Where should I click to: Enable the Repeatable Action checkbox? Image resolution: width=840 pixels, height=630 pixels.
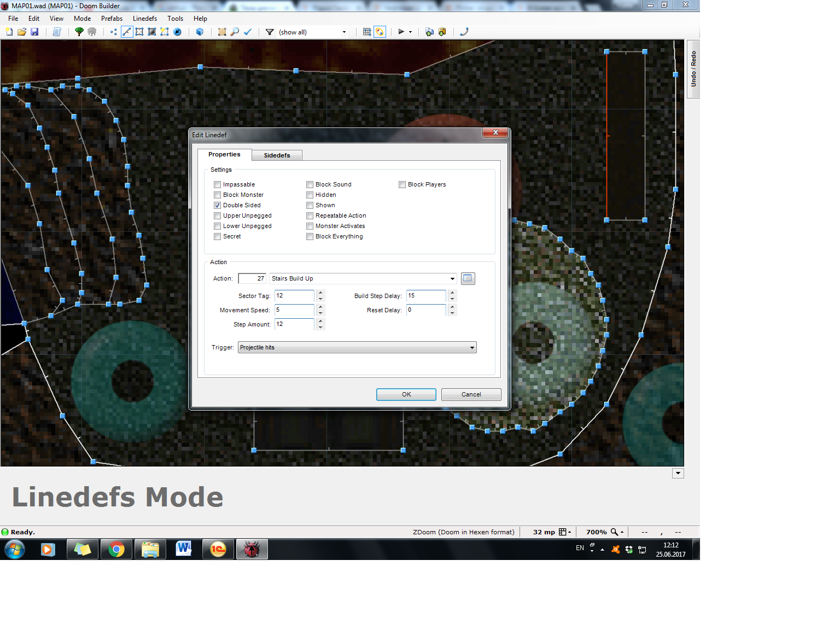coord(310,215)
